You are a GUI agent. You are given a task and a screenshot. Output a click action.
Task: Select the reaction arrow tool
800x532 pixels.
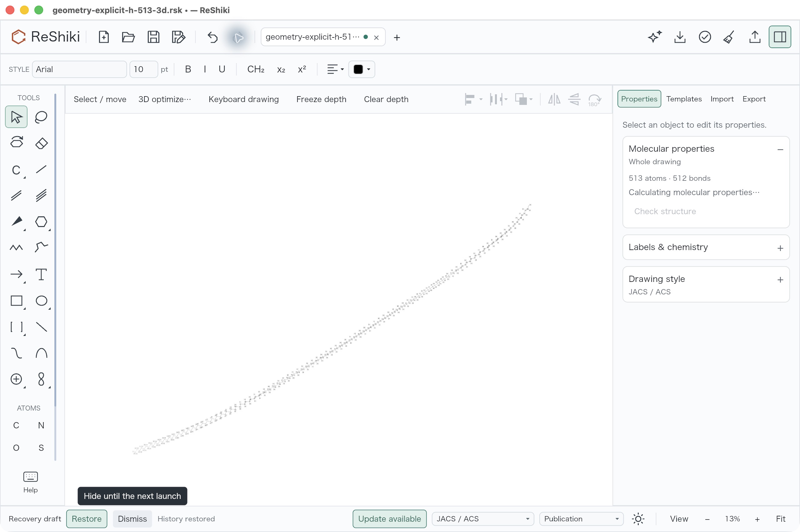16,274
